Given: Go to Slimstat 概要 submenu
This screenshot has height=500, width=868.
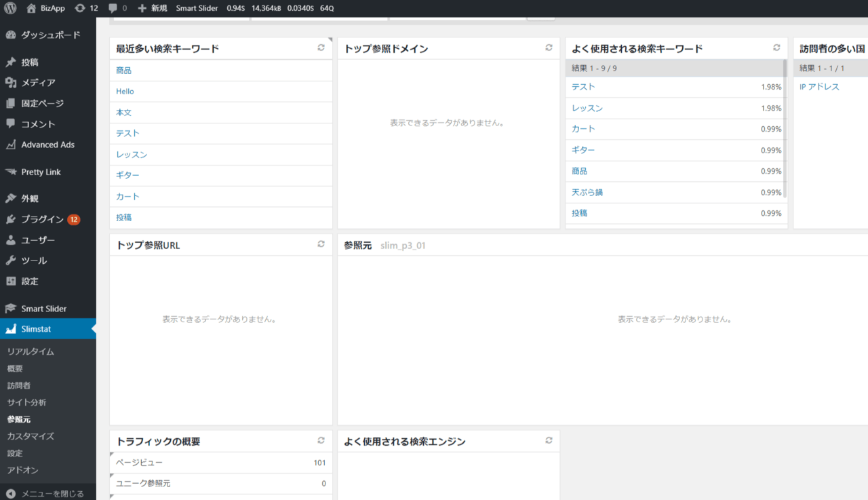Looking at the screenshot, I should tap(15, 368).
